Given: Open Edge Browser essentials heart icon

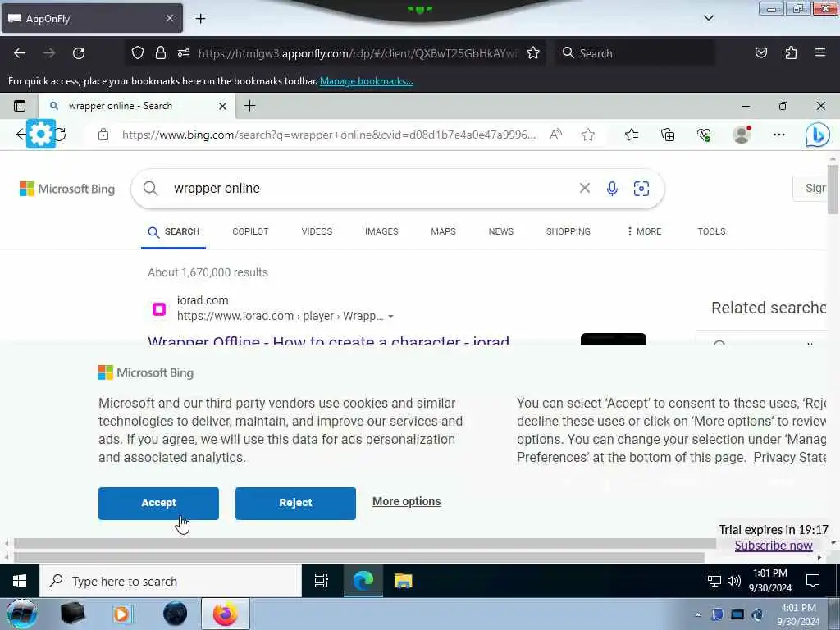Looking at the screenshot, I should tap(704, 135).
